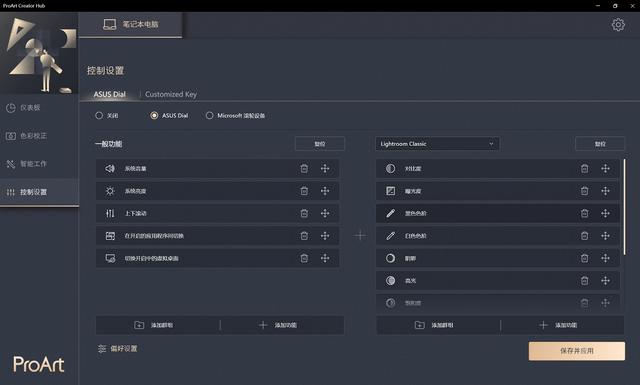The image size is (640, 385).
Task: Click the move handle on the app-switching row
Action: (x=325, y=236)
